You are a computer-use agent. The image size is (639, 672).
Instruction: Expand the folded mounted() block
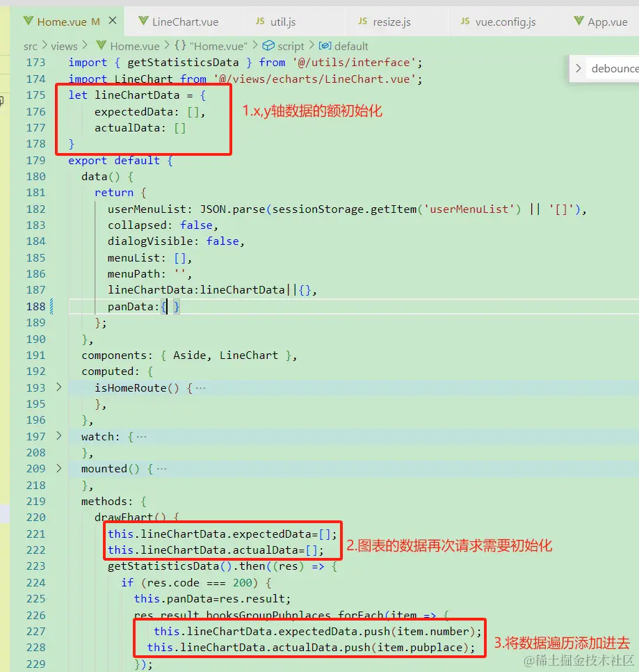pyautogui.click(x=59, y=468)
